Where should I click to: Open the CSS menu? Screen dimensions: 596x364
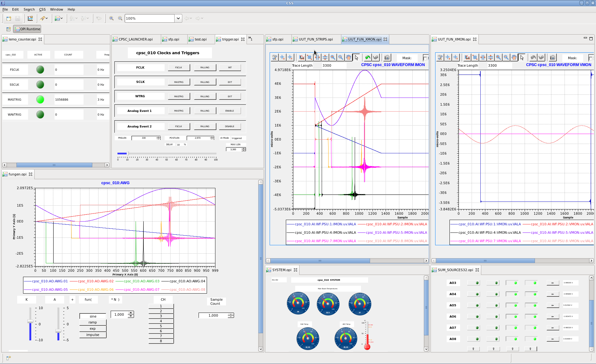[42, 9]
